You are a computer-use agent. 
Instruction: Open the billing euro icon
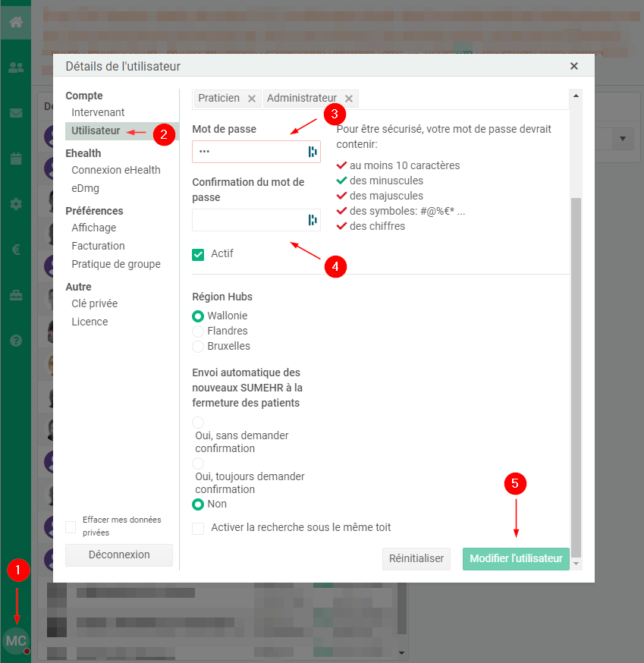pyautogui.click(x=15, y=250)
